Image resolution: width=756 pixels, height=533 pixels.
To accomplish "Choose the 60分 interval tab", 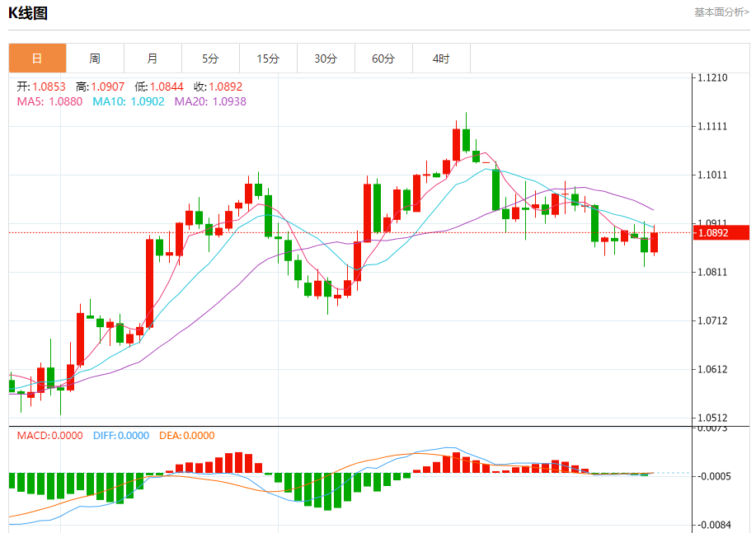I will 383,58.
